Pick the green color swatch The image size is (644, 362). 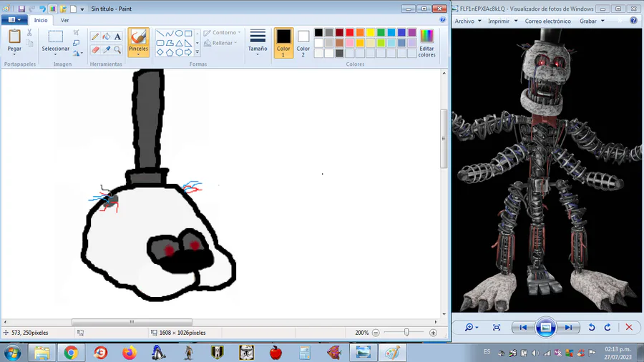pos(381,32)
